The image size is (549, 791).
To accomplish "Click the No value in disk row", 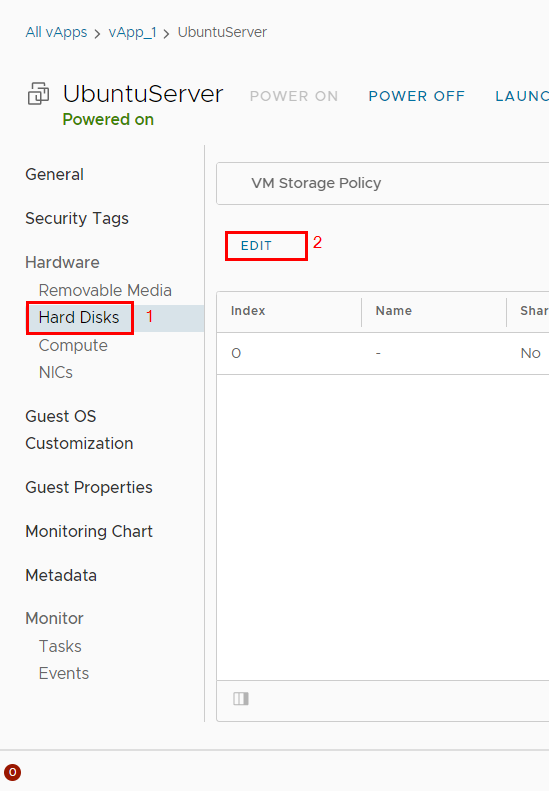I will (x=530, y=353).
